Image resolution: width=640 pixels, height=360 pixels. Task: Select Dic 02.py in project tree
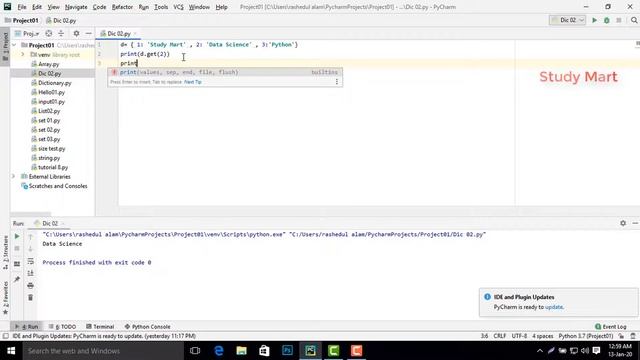tap(46, 73)
